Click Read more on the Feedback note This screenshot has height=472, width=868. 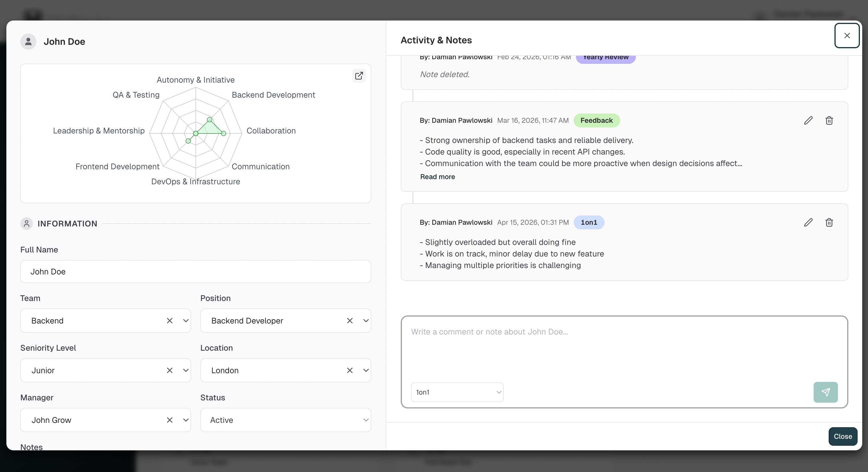(437, 176)
